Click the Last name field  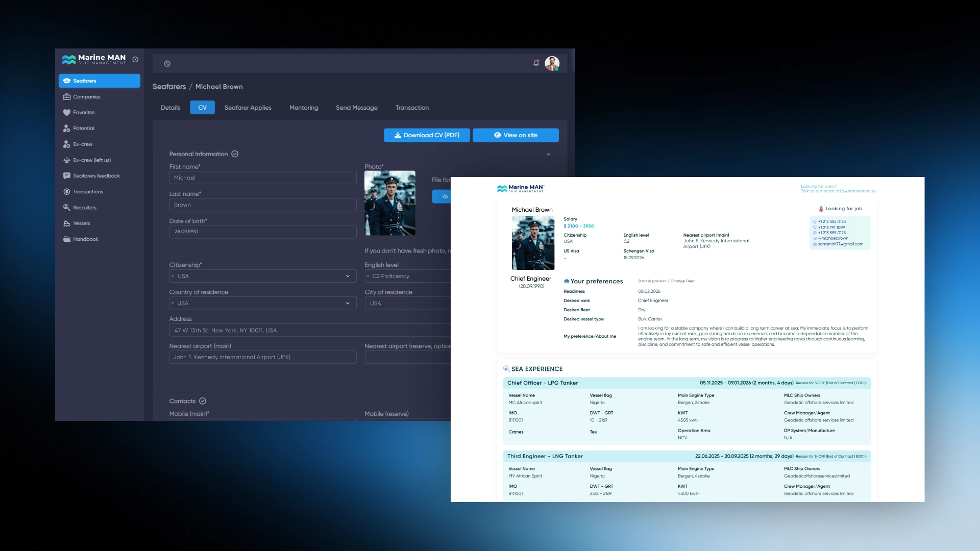pos(263,205)
